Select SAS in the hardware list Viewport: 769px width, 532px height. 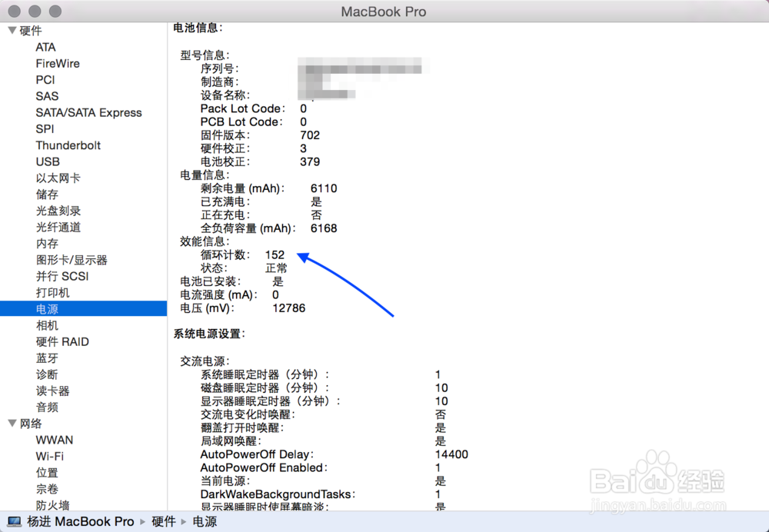point(47,96)
